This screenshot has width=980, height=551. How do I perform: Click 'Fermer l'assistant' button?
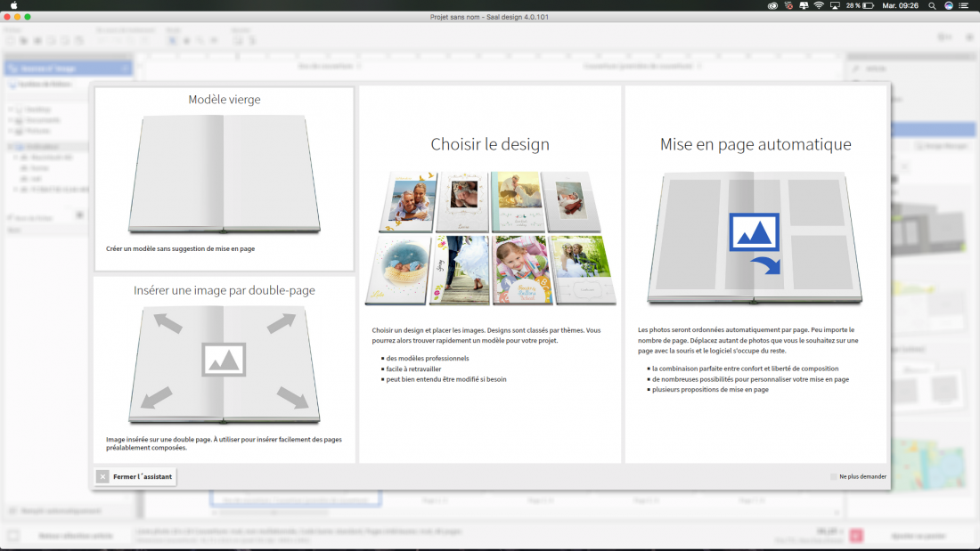135,476
